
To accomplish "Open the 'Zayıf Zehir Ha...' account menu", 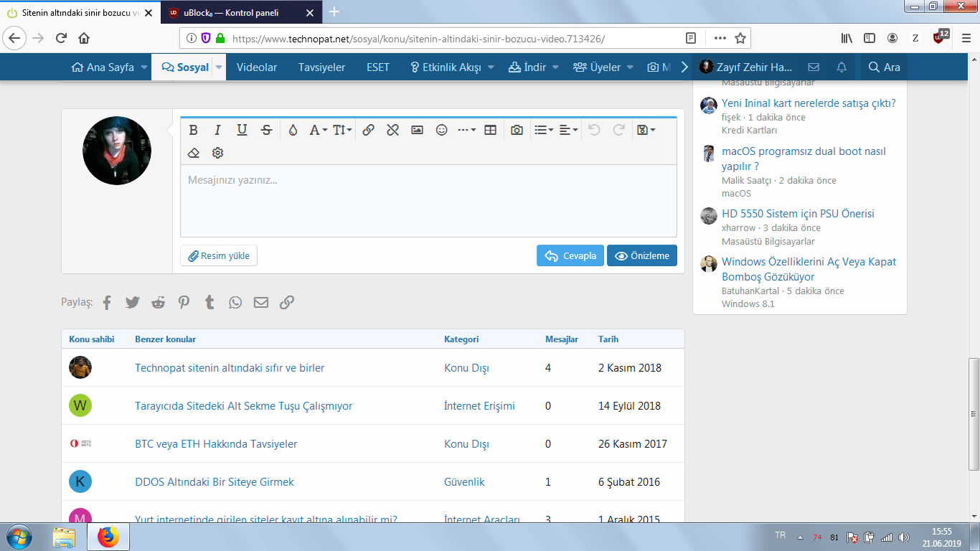I will 746,67.
